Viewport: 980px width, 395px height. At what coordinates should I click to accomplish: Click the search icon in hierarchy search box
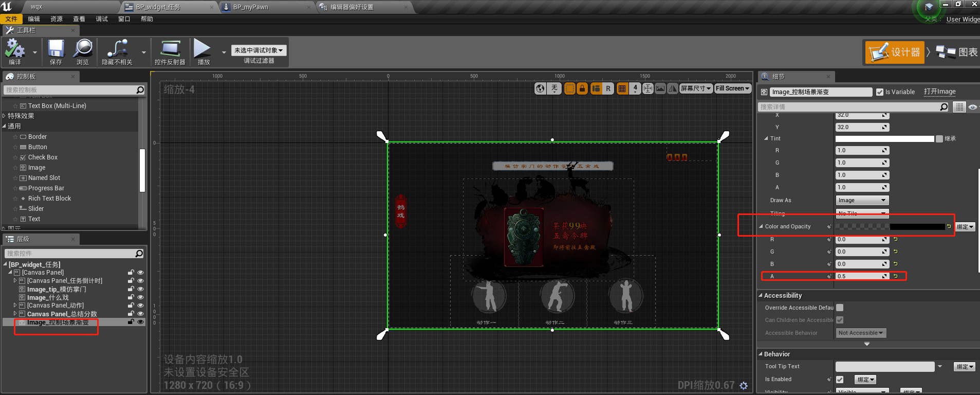point(139,254)
